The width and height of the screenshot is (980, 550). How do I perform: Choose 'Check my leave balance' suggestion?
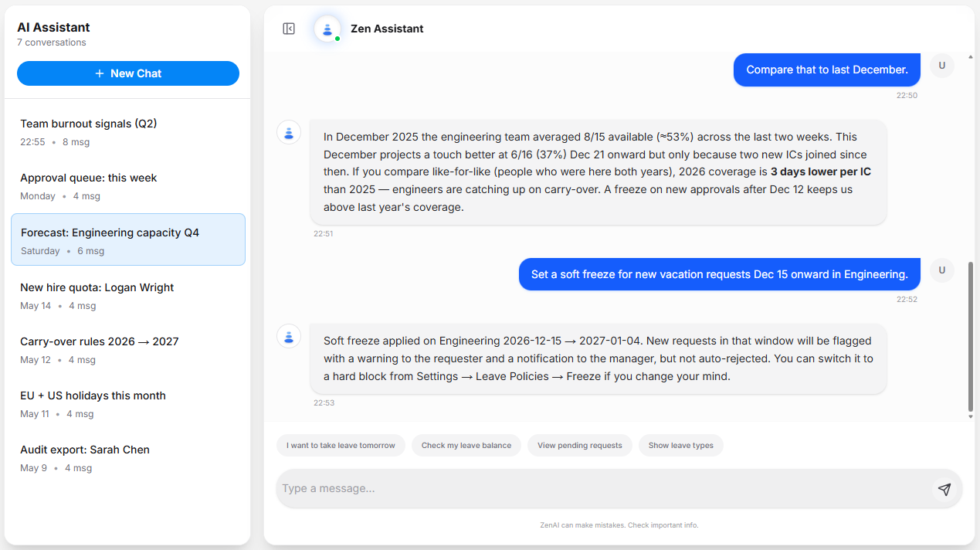pyautogui.click(x=466, y=445)
